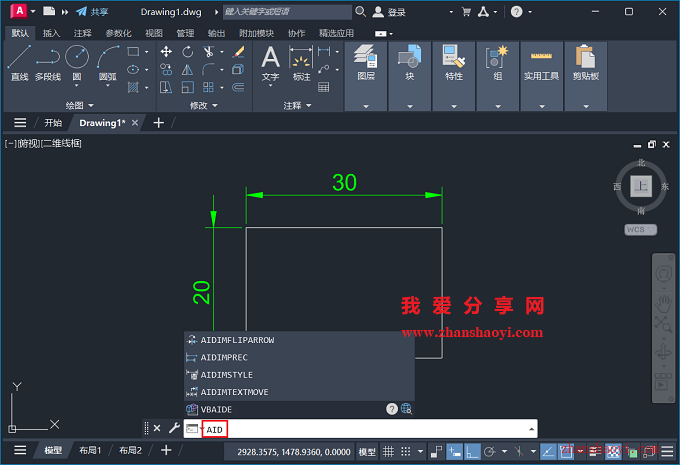Open the 参数化 ribbon tab
680x465 pixels.
pos(118,33)
